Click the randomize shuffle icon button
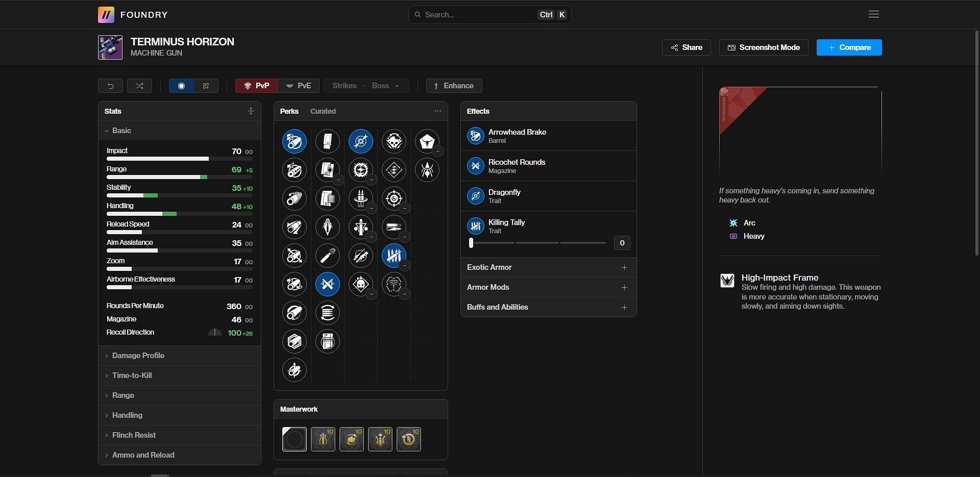The image size is (980, 477). [x=139, y=86]
